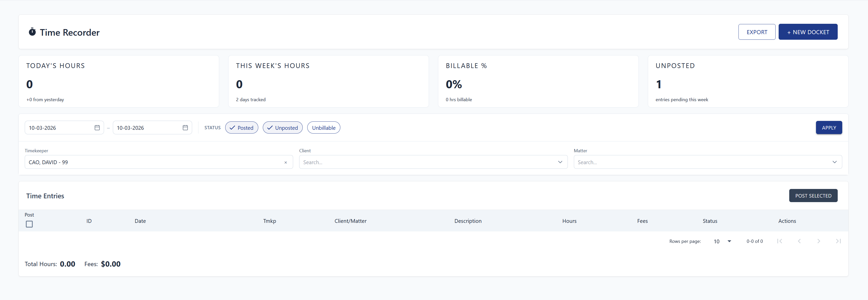Go to the next page of entries
The width and height of the screenshot is (868, 300).
click(819, 241)
